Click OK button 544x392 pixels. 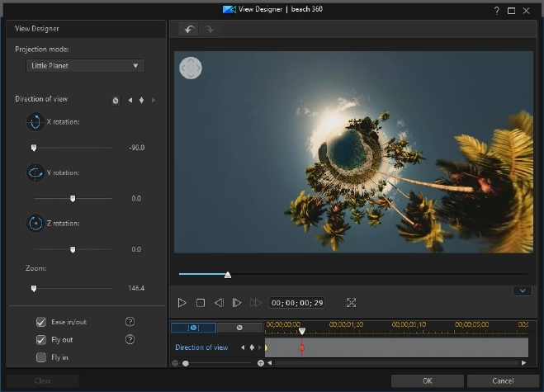(428, 381)
